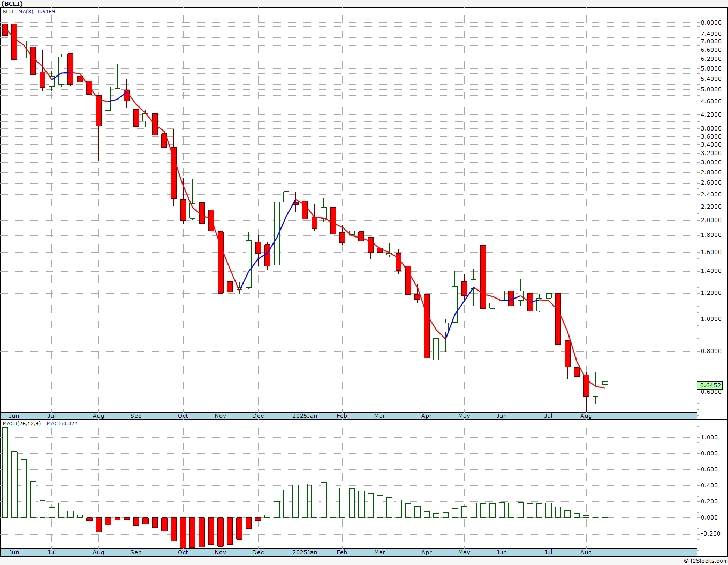
Task: Select the 2.4000 price level
Action: [x=711, y=194]
